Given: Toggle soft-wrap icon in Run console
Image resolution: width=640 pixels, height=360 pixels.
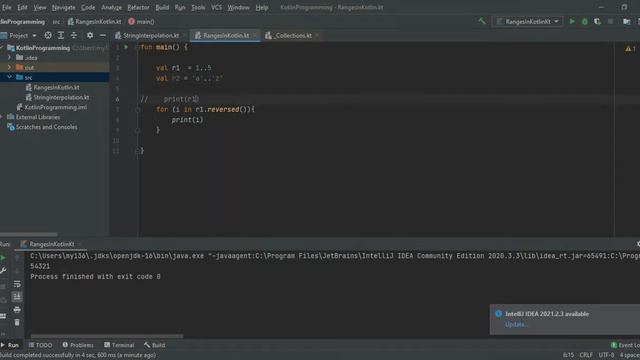Looking at the screenshot, I should click(x=17, y=284).
